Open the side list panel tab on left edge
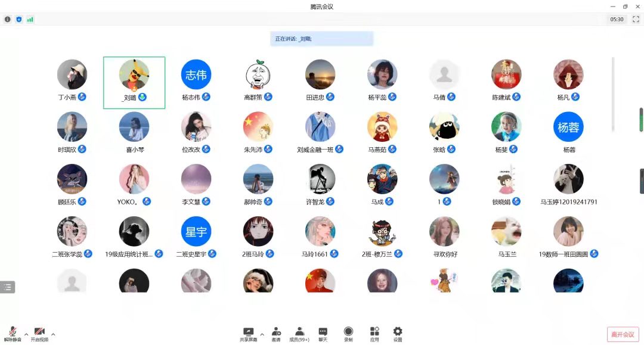644x345 pixels. [7, 287]
